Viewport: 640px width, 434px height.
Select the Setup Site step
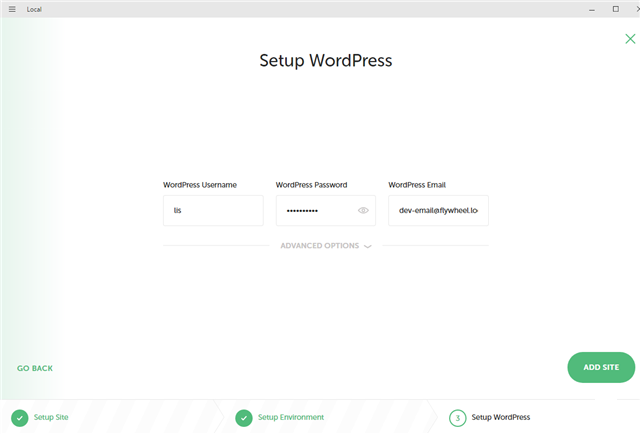(51, 417)
